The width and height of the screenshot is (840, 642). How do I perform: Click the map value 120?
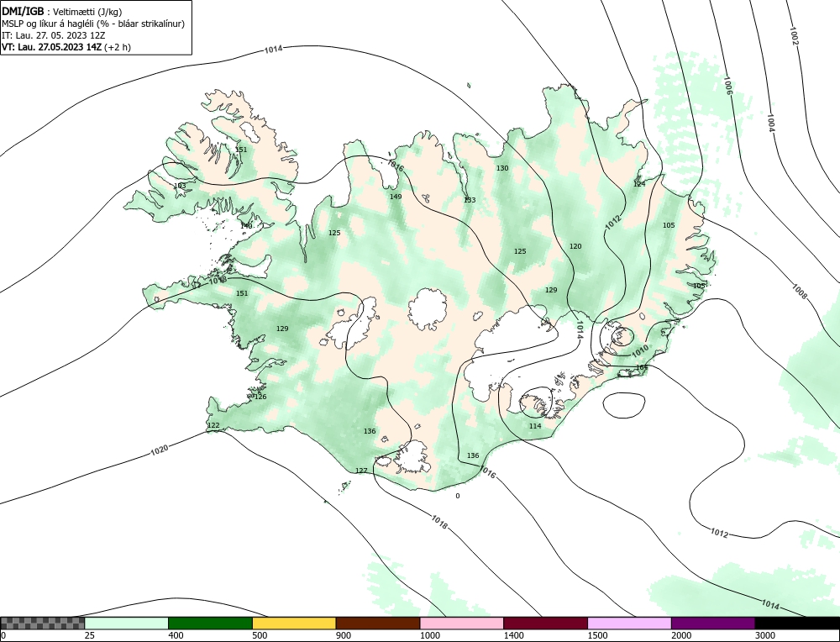click(575, 246)
